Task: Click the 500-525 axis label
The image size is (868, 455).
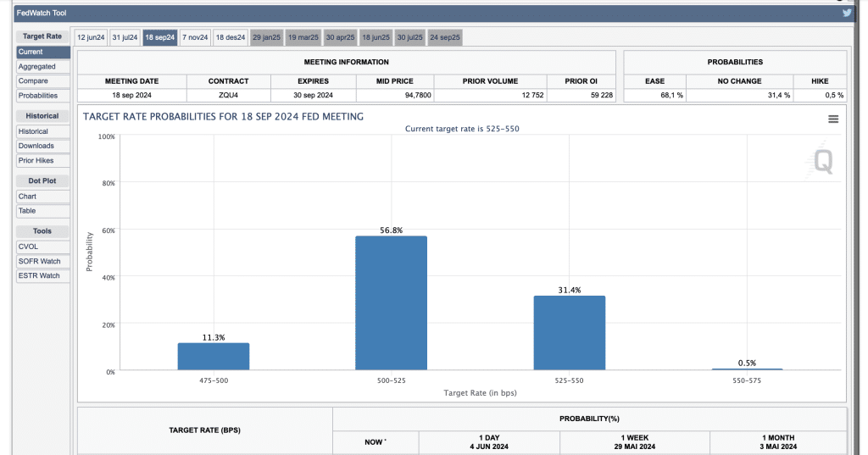Action: point(392,380)
